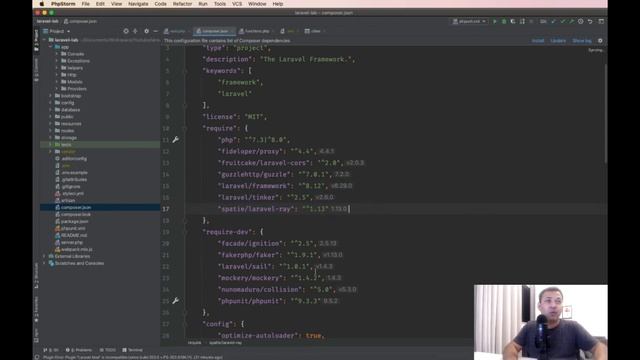Open the Favorites tool window sidebar tab
This screenshot has height=360, width=640.
[36, 310]
